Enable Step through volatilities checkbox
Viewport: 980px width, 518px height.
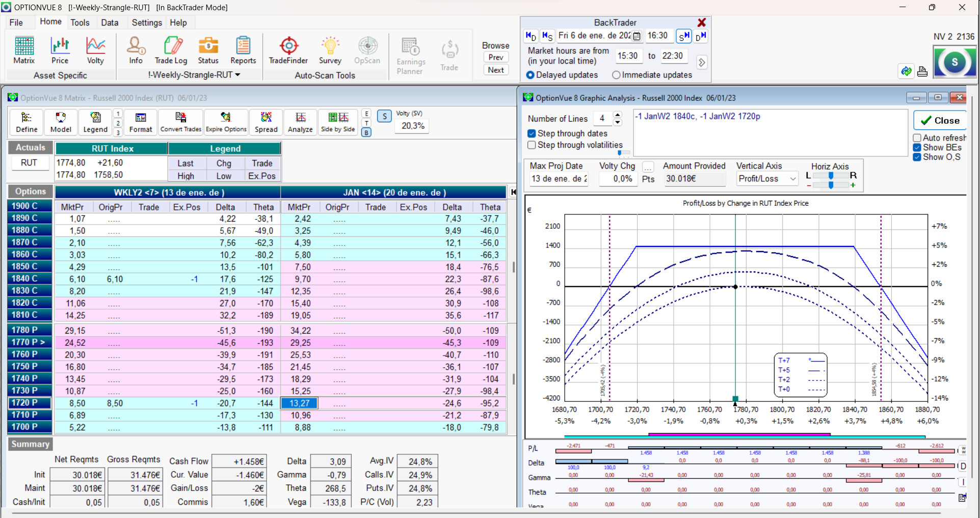click(x=532, y=145)
